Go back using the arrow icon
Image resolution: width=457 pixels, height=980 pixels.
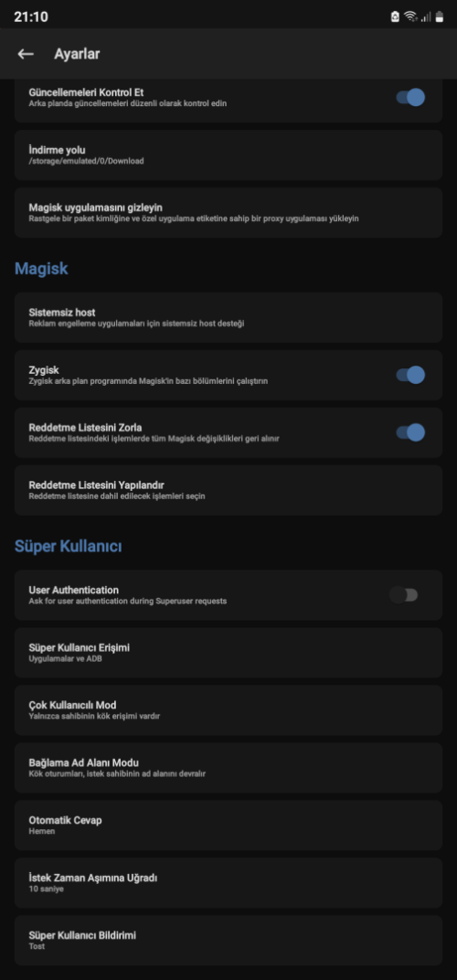25,54
